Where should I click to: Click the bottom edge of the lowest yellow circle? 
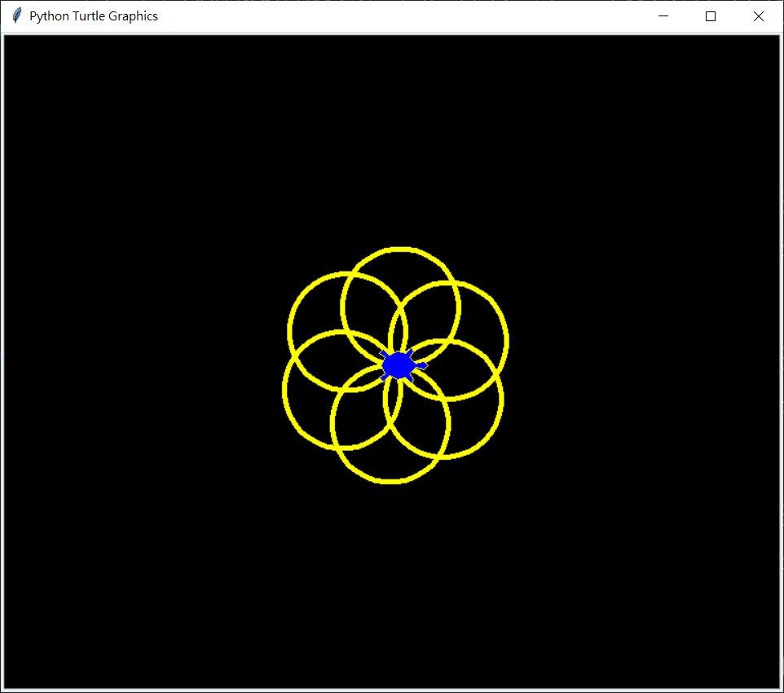[391, 481]
